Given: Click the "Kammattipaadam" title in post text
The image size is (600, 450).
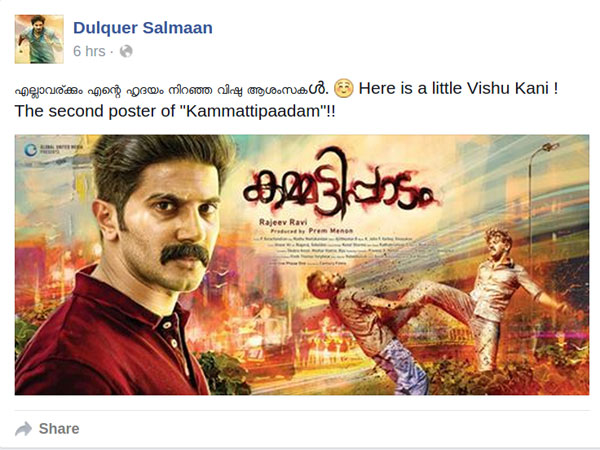Looking at the screenshot, I should 254,111.
